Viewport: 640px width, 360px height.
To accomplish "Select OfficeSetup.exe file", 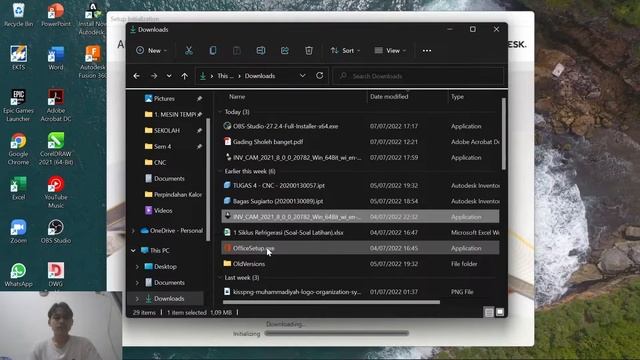I will coord(361,248).
